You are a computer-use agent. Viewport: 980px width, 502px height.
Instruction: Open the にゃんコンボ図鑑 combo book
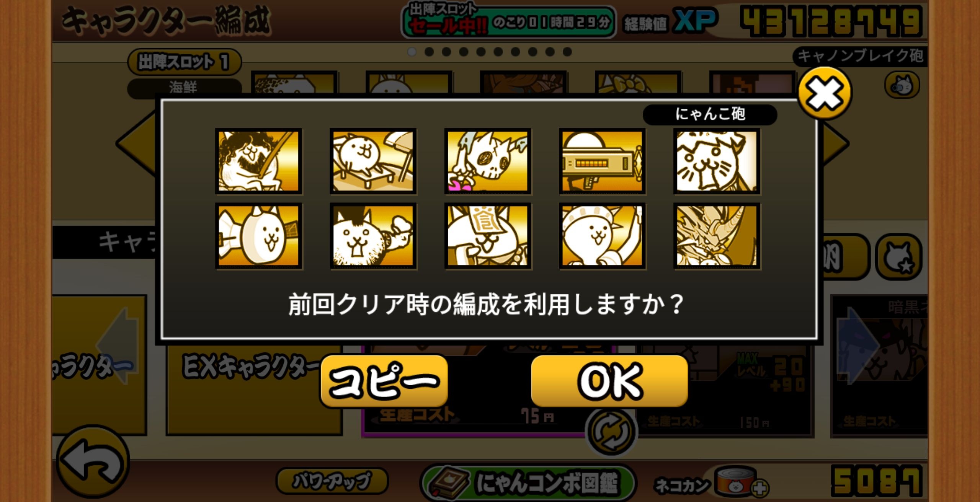[x=528, y=483]
